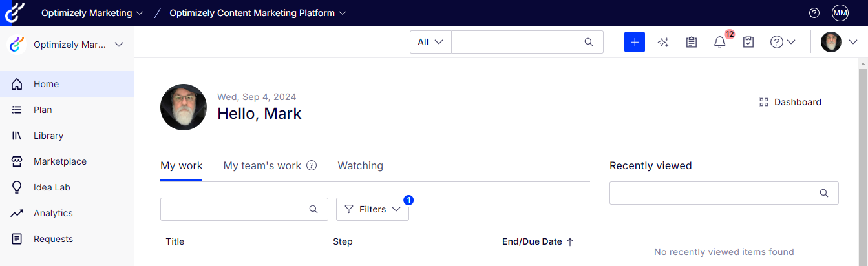Screen dimensions: 868x266
Task: Open the checklist tasks icon
Action: (x=748, y=42)
